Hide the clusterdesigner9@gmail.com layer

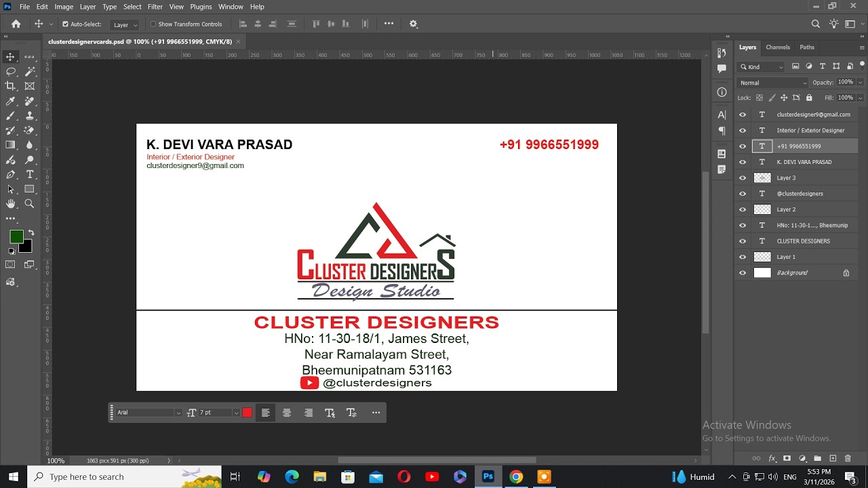743,115
